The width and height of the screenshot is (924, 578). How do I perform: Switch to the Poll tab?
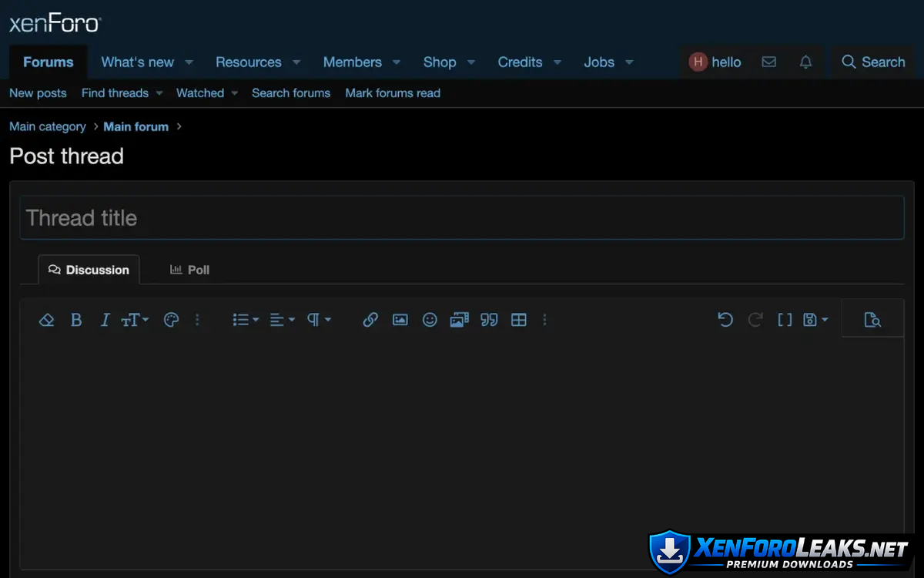189,270
